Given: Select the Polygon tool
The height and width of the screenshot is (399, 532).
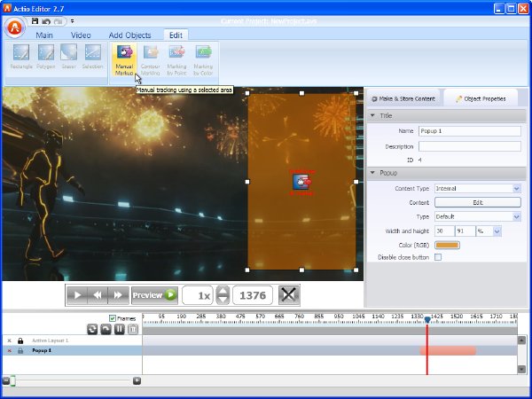Looking at the screenshot, I should [46, 57].
